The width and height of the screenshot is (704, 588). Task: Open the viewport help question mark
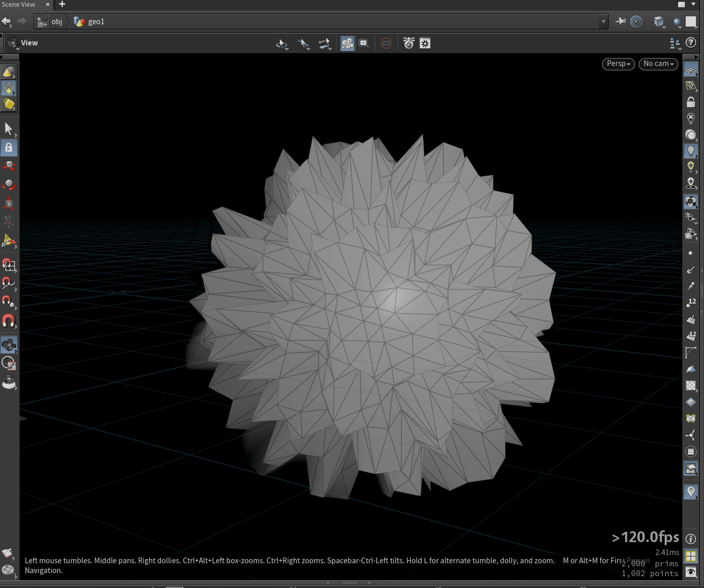[x=691, y=43]
